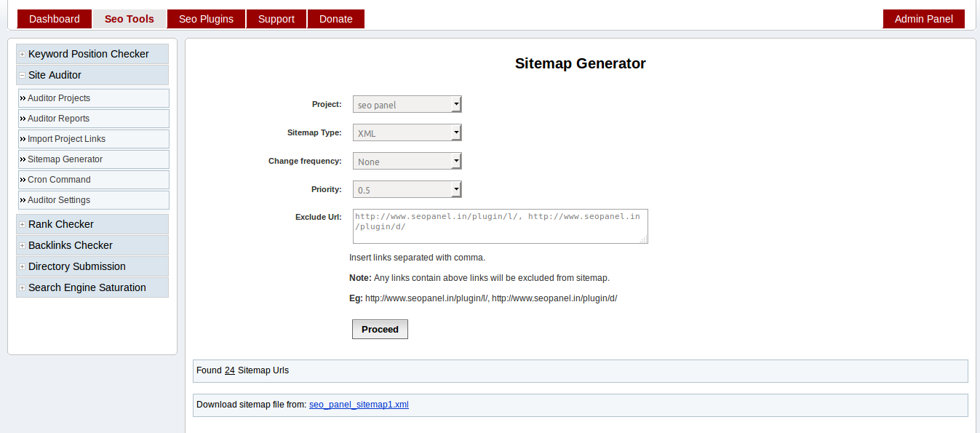This screenshot has width=980, height=433.
Task: Click the 'Project:' field label
Action: point(327,104)
